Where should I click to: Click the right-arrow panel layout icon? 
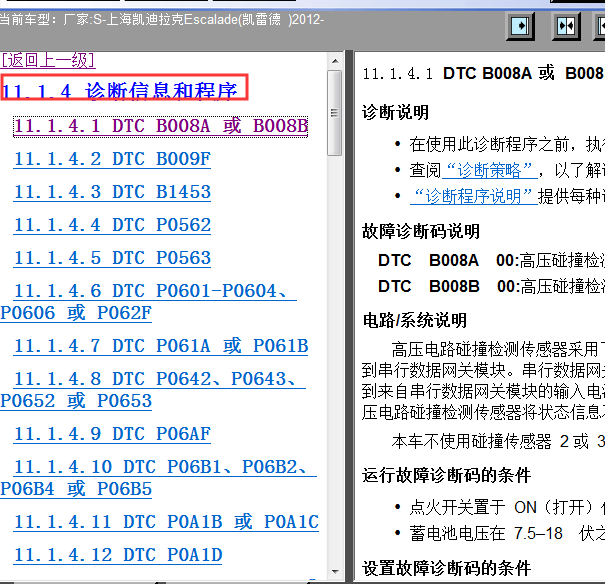point(520,26)
